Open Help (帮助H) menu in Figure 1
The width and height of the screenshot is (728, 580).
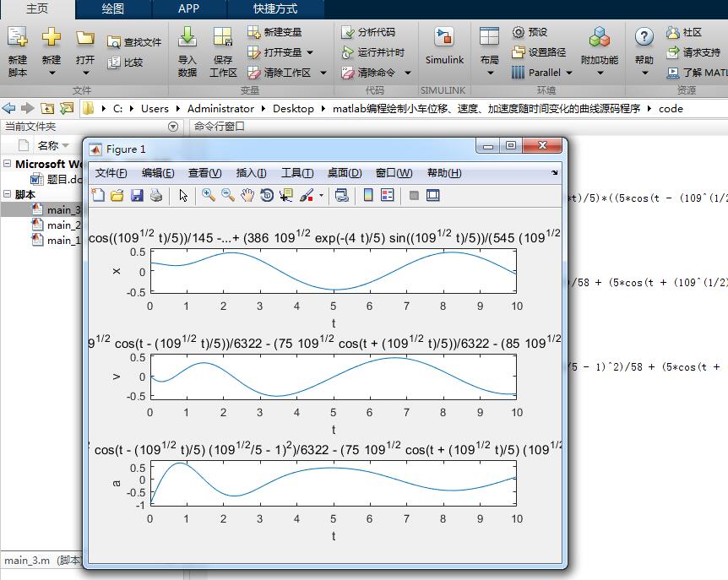click(444, 173)
